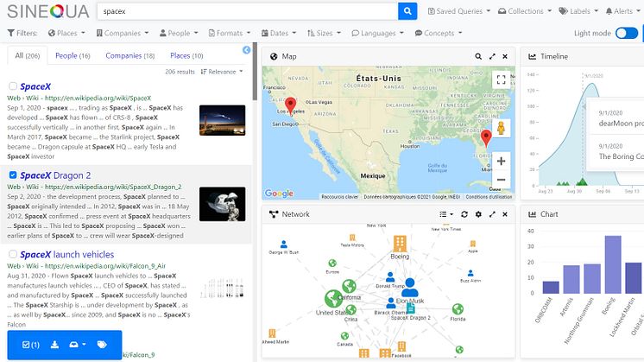Switch to the People (16) tab
The height and width of the screenshot is (362, 644).
coord(73,55)
